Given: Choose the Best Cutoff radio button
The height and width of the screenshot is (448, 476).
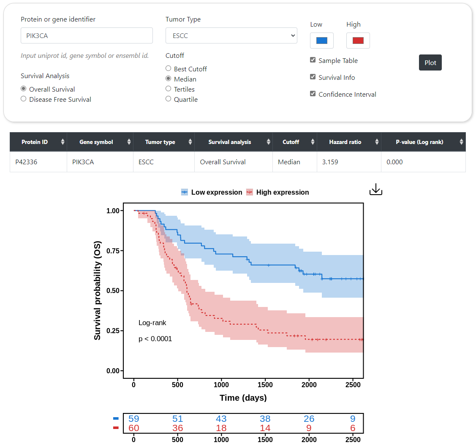Looking at the screenshot, I should [x=169, y=68].
